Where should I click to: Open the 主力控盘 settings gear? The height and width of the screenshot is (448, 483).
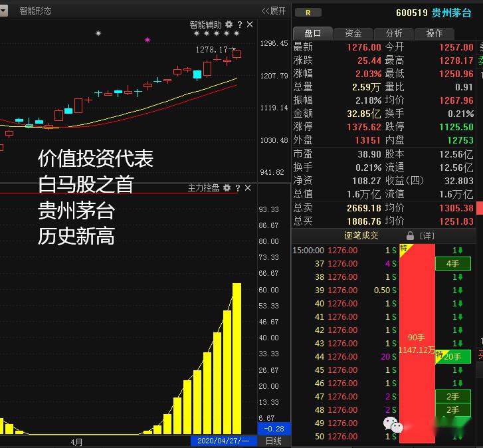point(227,187)
